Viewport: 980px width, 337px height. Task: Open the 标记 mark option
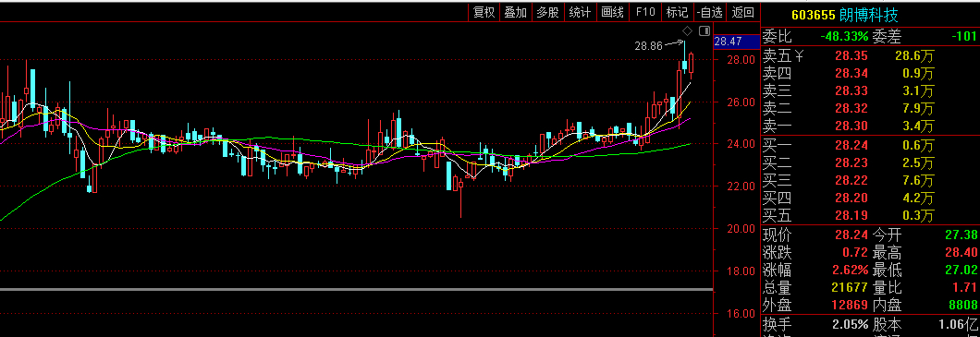coord(677,12)
